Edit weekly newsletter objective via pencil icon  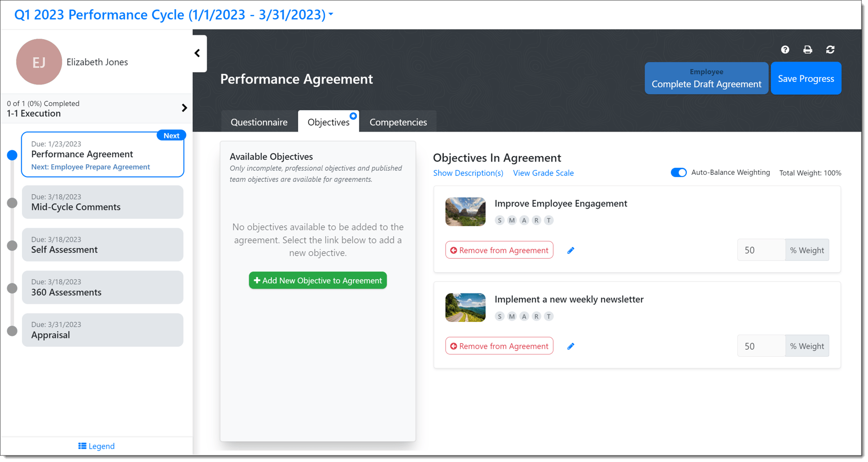570,346
